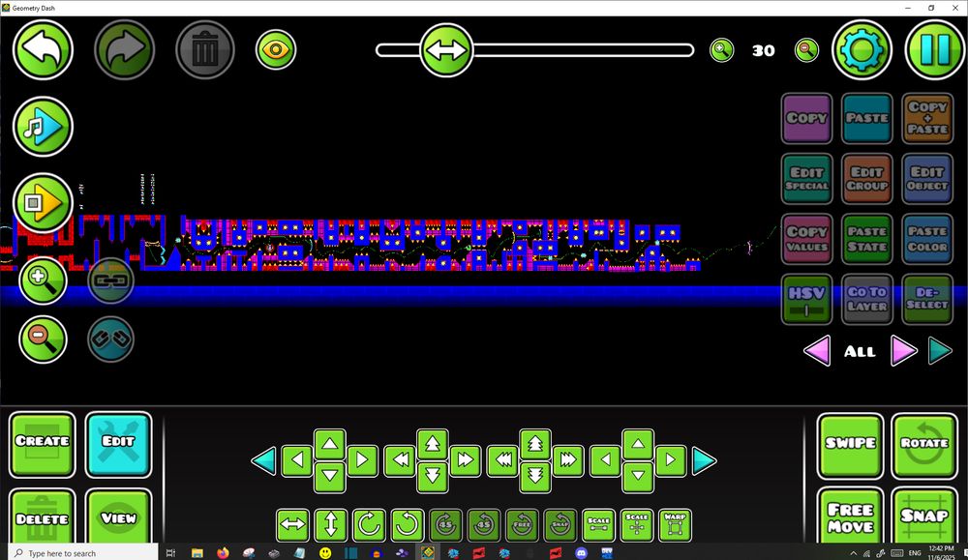The width and height of the screenshot is (968, 560).
Task: Move object up with double-arrow button
Action: point(432,443)
